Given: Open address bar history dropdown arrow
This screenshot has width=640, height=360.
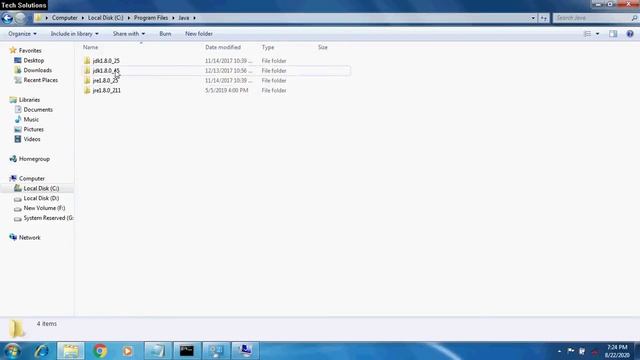Looking at the screenshot, I should [x=533, y=18].
